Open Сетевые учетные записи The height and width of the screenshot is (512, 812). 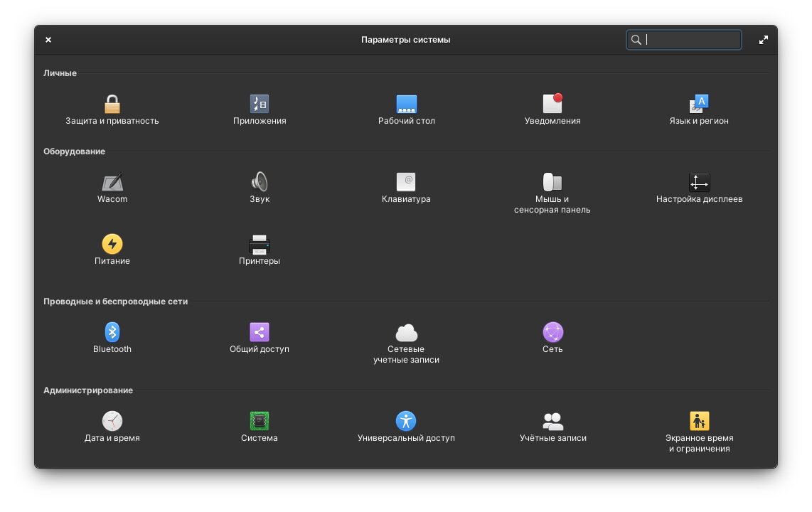pyautogui.click(x=406, y=333)
